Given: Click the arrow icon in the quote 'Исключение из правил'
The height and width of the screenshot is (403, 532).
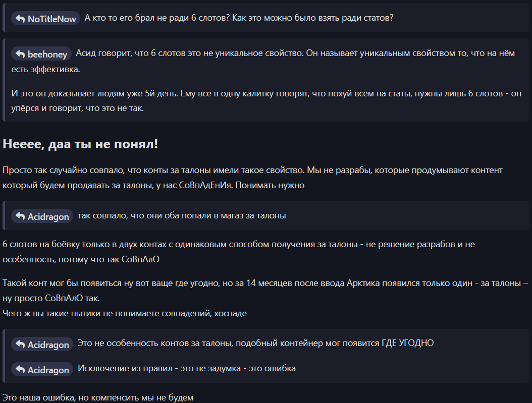Looking at the screenshot, I should click(20, 369).
